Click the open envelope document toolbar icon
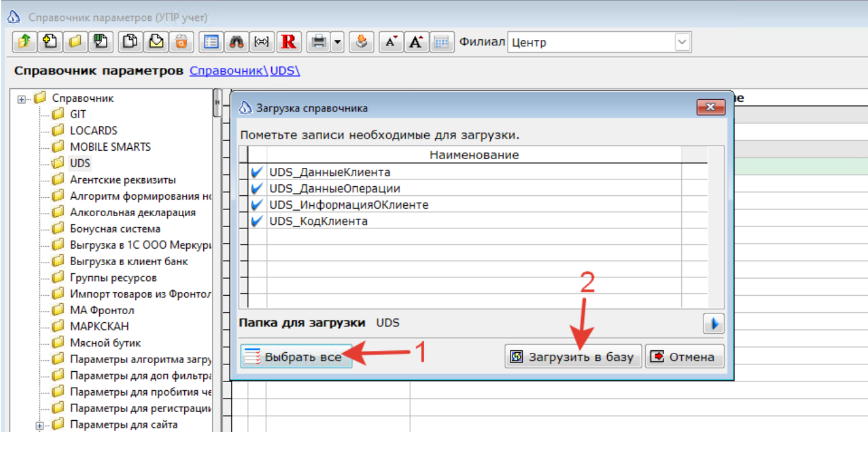The image size is (868, 452). [155, 42]
